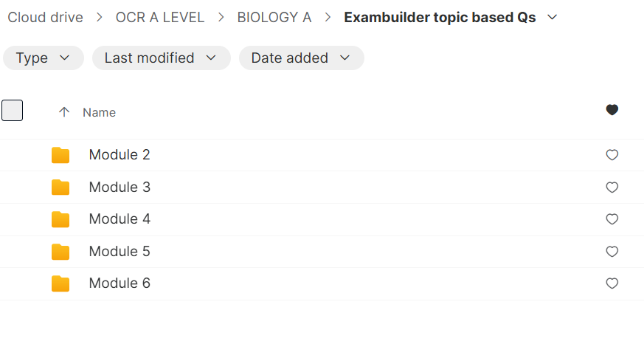Sort by the Name column header

(99, 112)
